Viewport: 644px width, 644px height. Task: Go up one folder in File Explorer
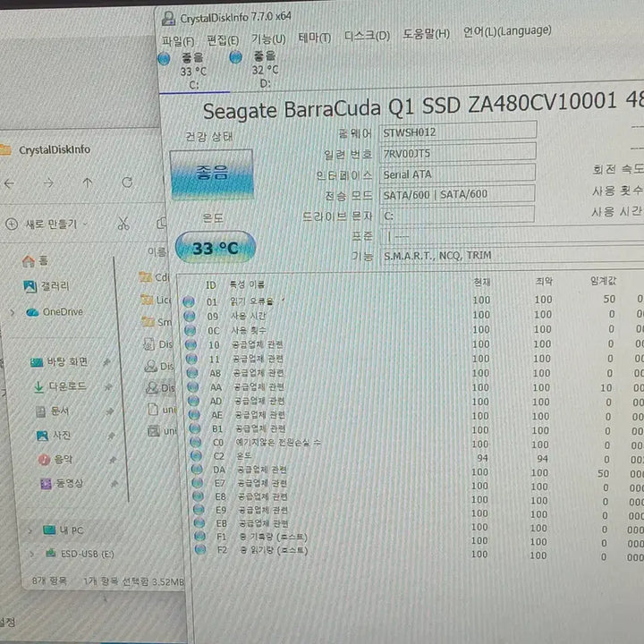pyautogui.click(x=88, y=182)
